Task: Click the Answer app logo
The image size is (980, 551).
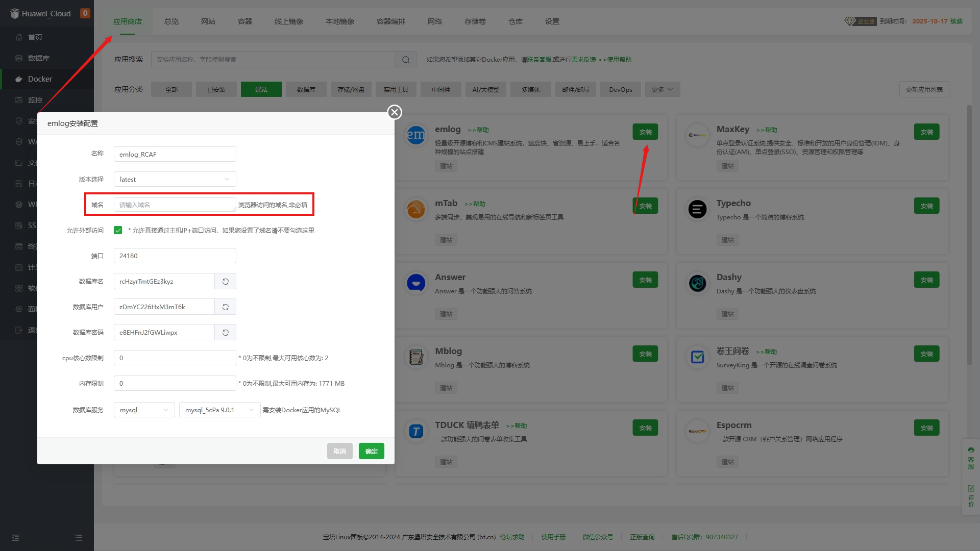Action: (x=416, y=283)
